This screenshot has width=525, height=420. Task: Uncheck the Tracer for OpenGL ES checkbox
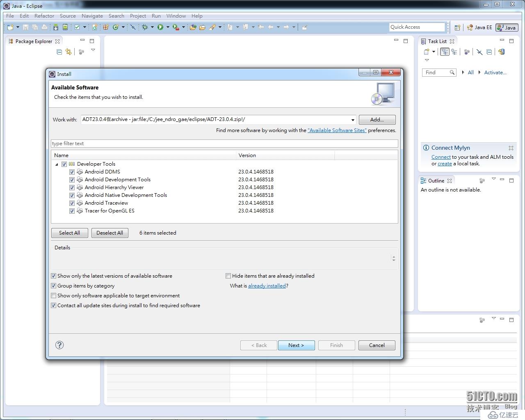point(72,211)
